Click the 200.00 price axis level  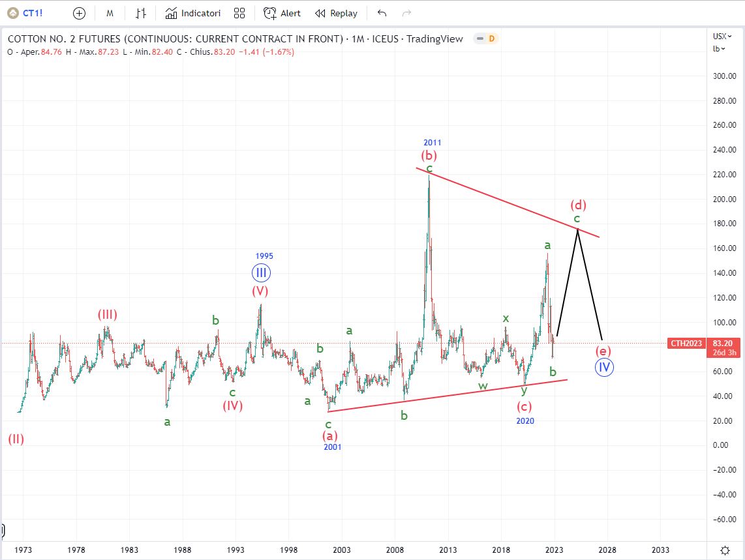pos(724,199)
